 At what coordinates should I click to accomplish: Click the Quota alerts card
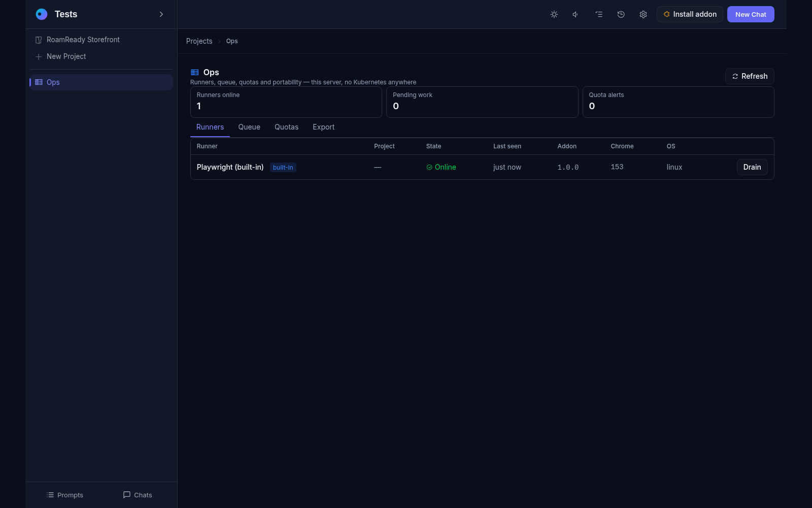pos(679,102)
